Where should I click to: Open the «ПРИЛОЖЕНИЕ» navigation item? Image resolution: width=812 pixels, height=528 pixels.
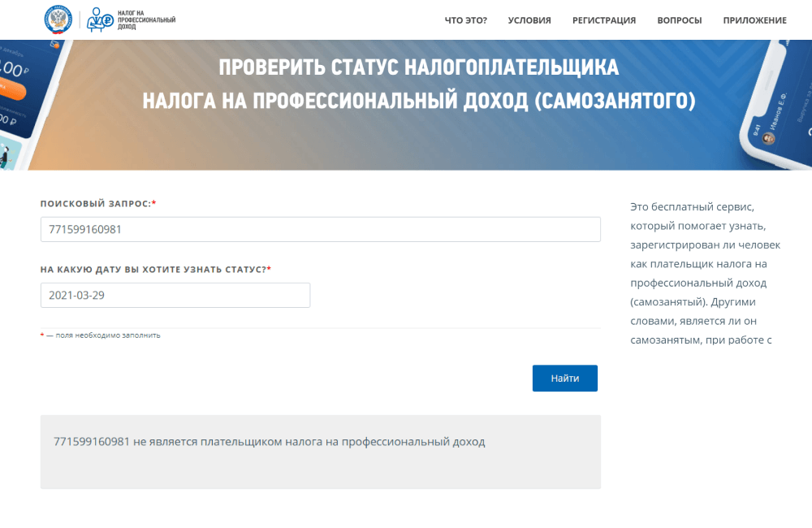pyautogui.click(x=754, y=20)
